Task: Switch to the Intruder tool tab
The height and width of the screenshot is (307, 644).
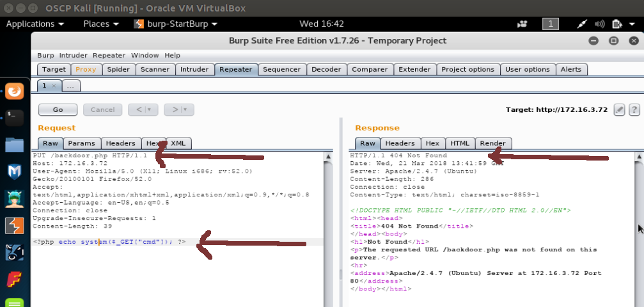Action: pyautogui.click(x=194, y=70)
